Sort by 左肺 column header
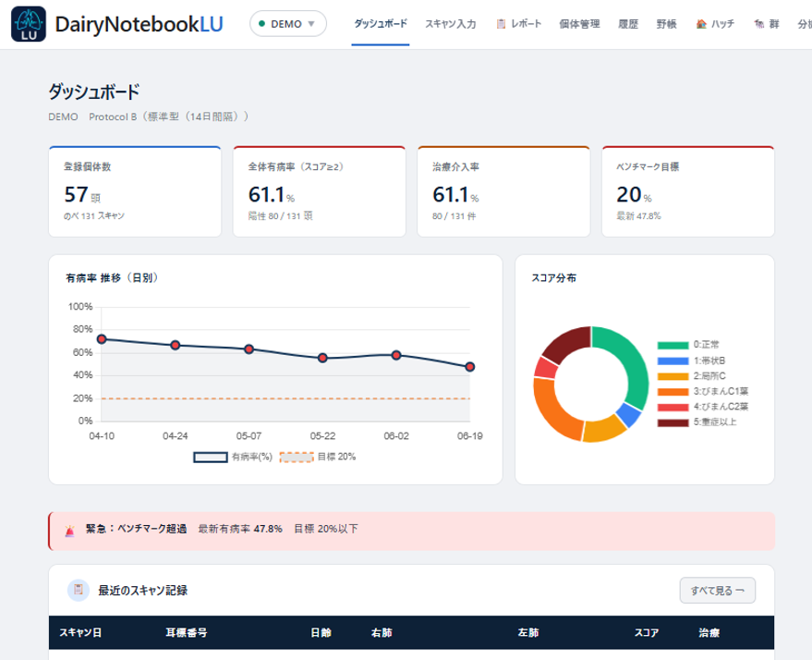This screenshot has height=660, width=812. tap(528, 632)
